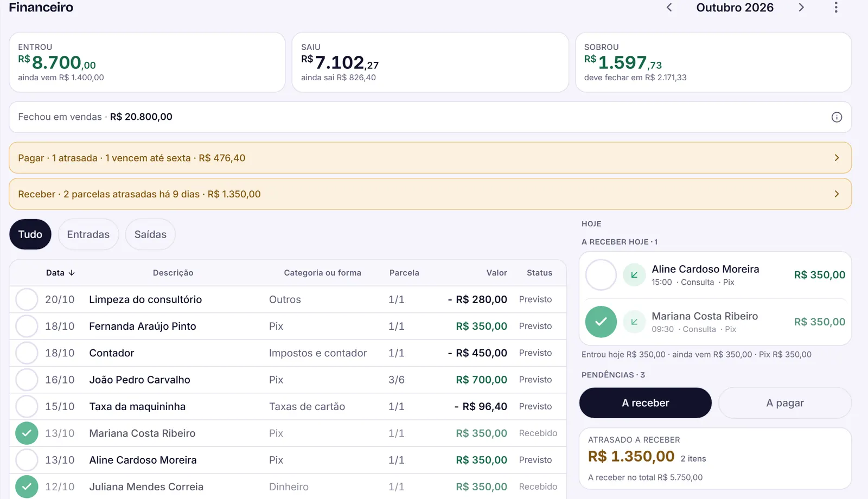Uncheck Mariana Costa Ribeiro 13/10 table row
The height and width of the screenshot is (499, 868).
(x=27, y=433)
